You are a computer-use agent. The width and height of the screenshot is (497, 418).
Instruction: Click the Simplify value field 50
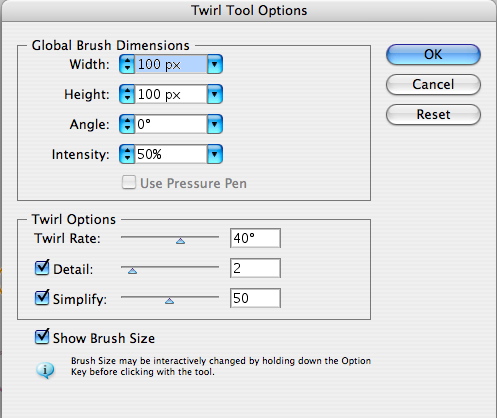(x=255, y=298)
